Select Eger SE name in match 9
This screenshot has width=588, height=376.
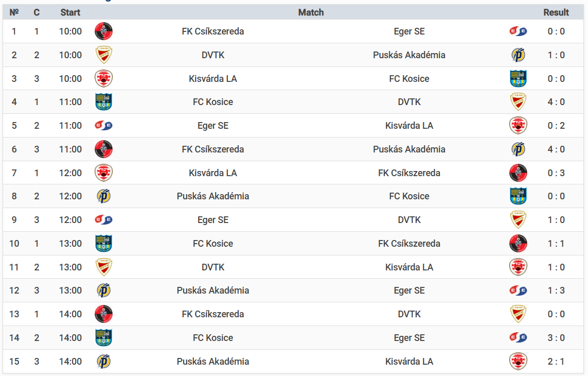(212, 220)
